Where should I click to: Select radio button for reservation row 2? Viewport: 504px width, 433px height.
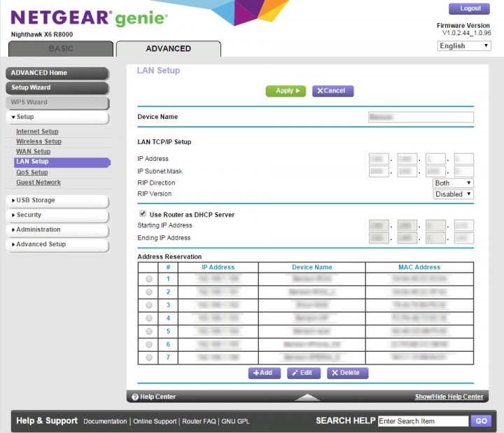pos(149,292)
